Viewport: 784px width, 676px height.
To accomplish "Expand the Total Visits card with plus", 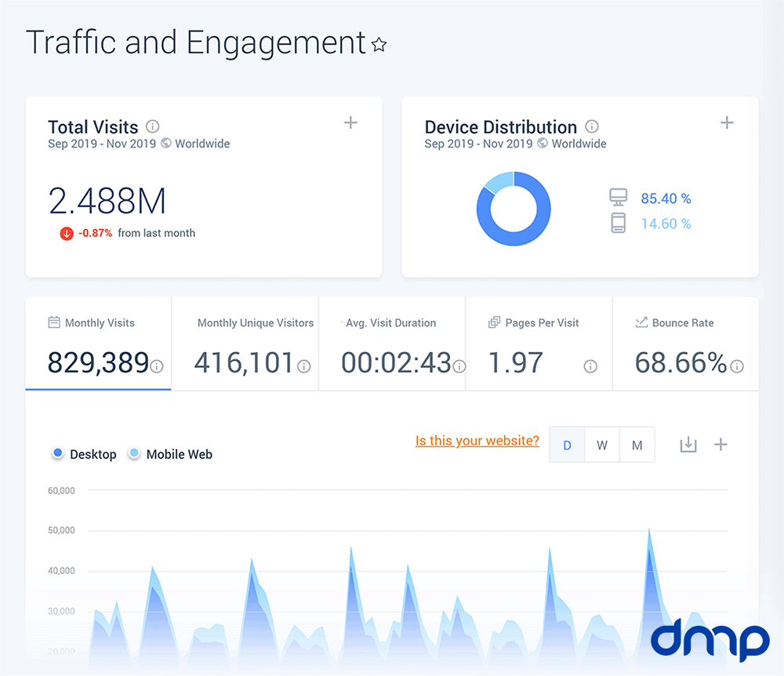I will [x=350, y=122].
